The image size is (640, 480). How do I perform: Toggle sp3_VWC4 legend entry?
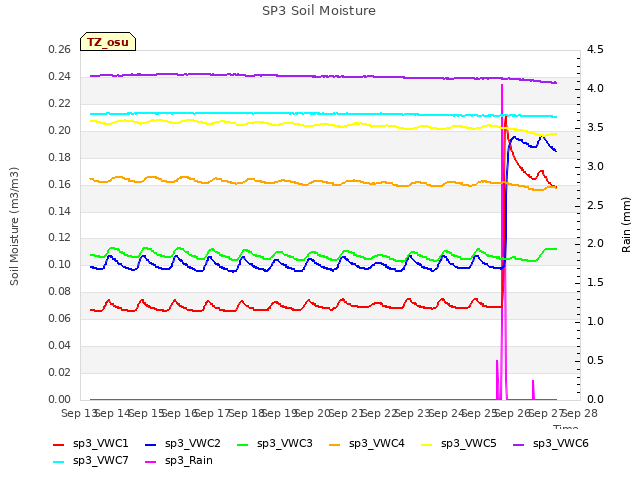tap(367, 444)
